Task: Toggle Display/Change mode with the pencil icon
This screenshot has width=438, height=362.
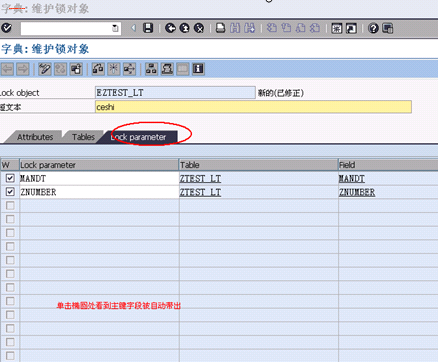Action: click(x=45, y=69)
